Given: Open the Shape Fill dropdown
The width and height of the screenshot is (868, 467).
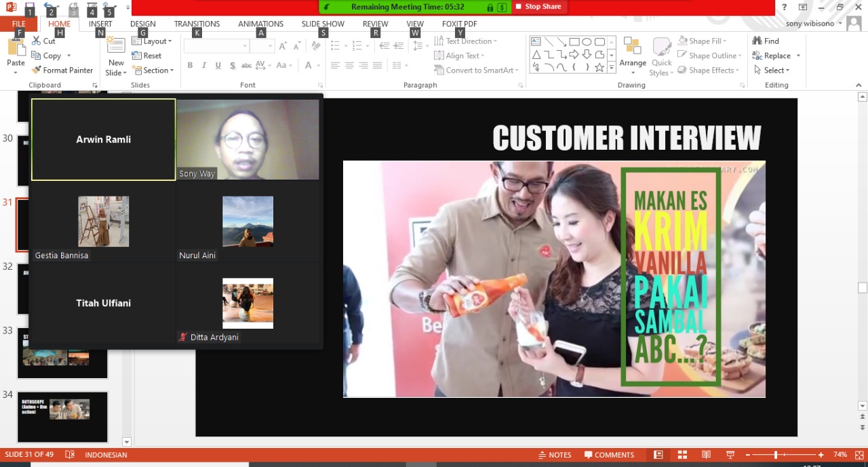Looking at the screenshot, I should 702,41.
